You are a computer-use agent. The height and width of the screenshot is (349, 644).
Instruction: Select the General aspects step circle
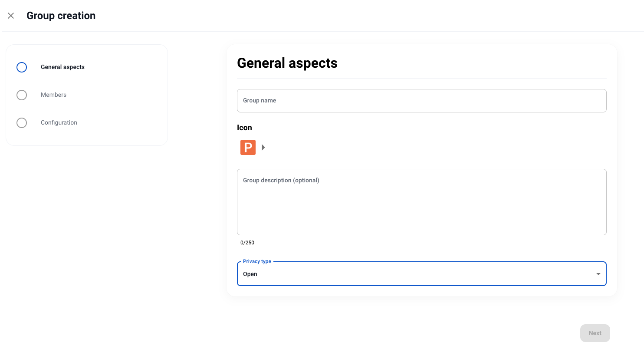[x=22, y=67]
